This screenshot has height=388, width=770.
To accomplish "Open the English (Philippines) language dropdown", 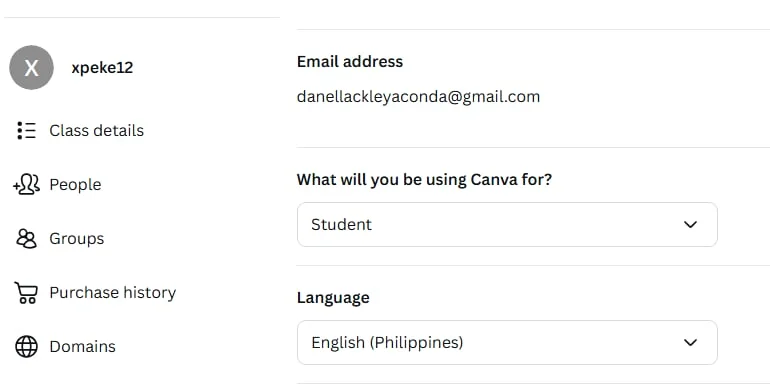I will tap(507, 342).
